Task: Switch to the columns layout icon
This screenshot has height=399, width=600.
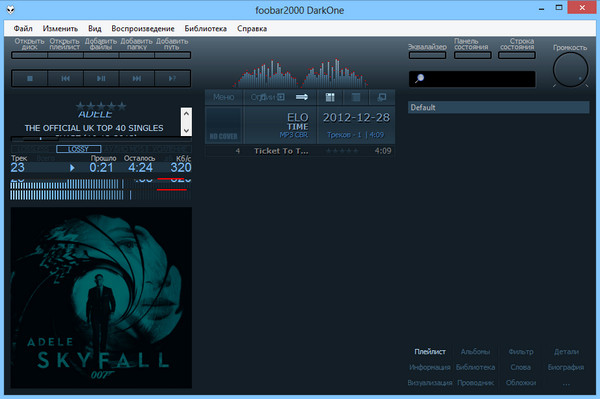Action: tap(330, 97)
